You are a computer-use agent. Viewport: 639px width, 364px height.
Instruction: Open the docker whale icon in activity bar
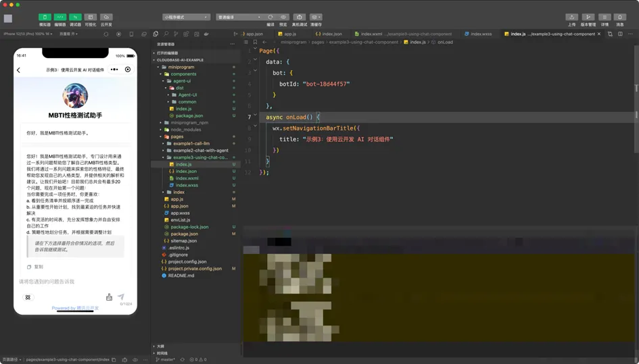pos(206,34)
